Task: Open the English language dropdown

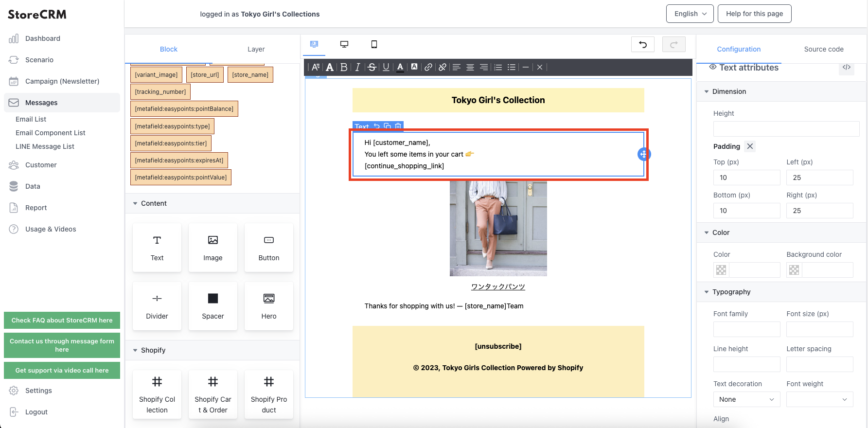Action: point(690,14)
